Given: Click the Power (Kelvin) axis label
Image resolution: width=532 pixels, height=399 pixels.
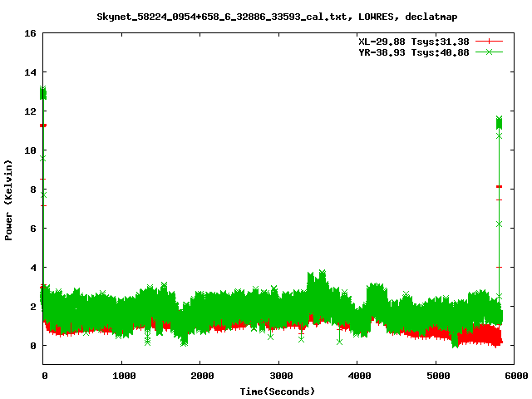Looking at the screenshot, I should tap(8, 200).
